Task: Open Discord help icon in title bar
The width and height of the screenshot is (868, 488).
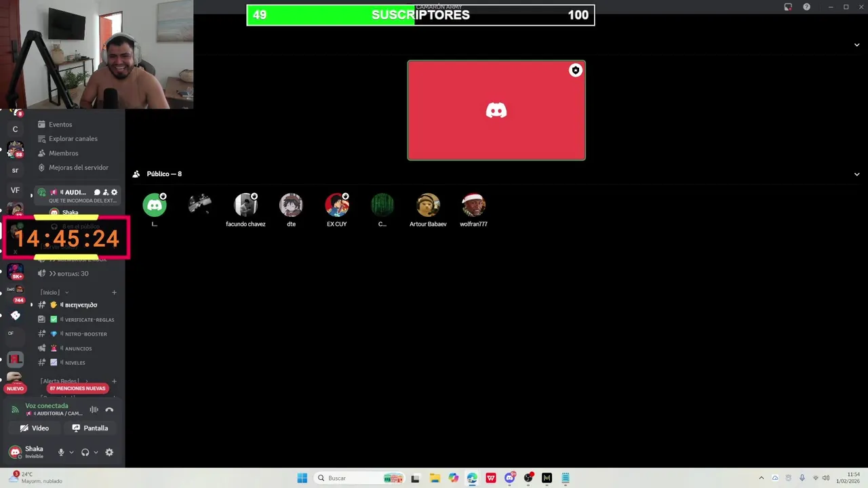Action: 806,7
